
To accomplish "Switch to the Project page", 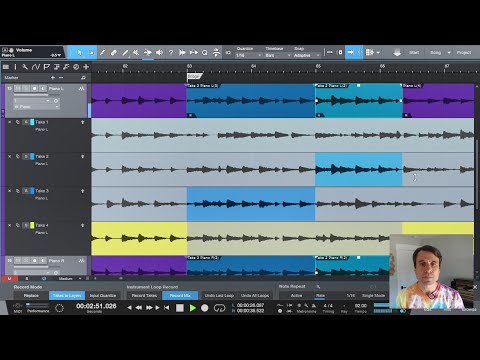I will (x=464, y=53).
